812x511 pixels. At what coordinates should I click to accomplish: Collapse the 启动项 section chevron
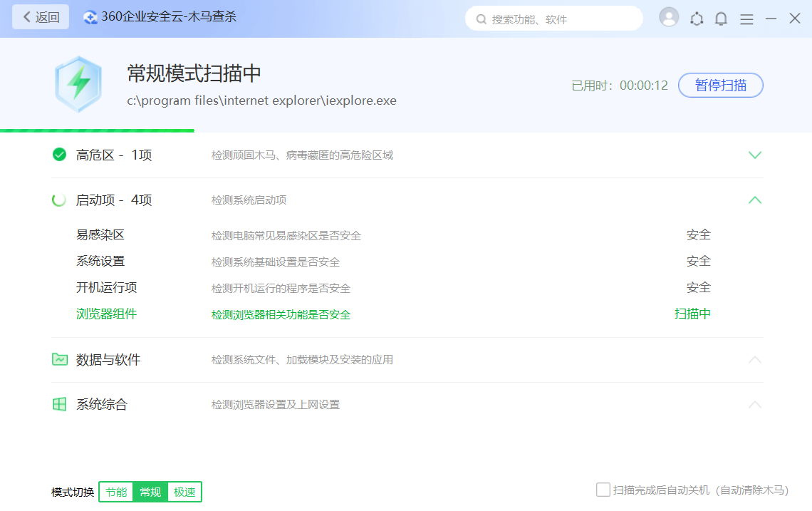pyautogui.click(x=755, y=200)
